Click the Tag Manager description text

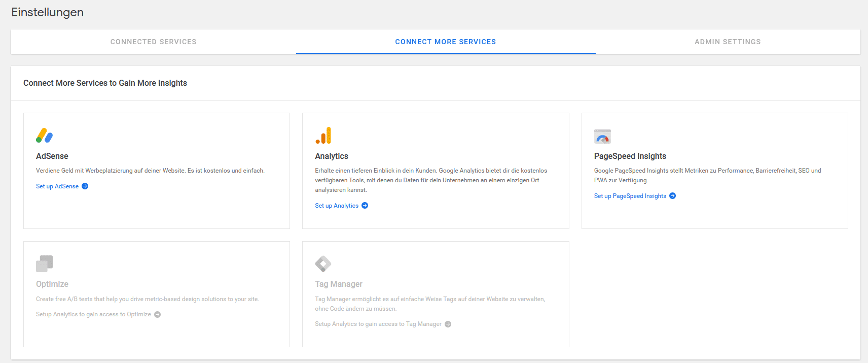tap(430, 304)
